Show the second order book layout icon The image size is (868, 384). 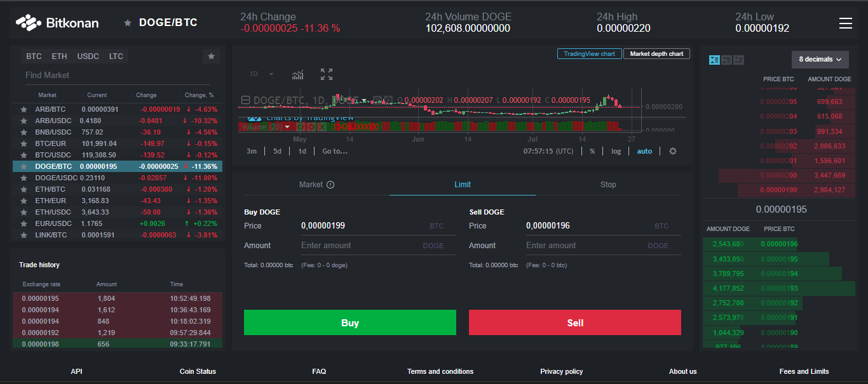726,60
